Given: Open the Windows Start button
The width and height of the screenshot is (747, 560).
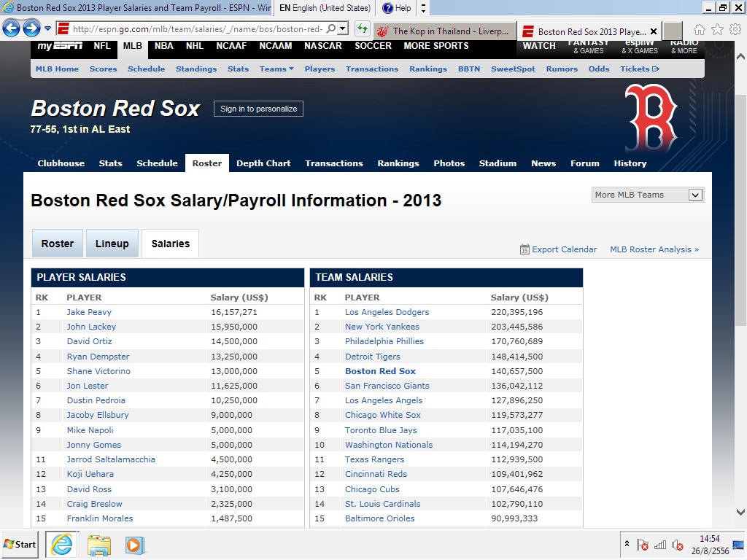Looking at the screenshot, I should tap(20, 544).
